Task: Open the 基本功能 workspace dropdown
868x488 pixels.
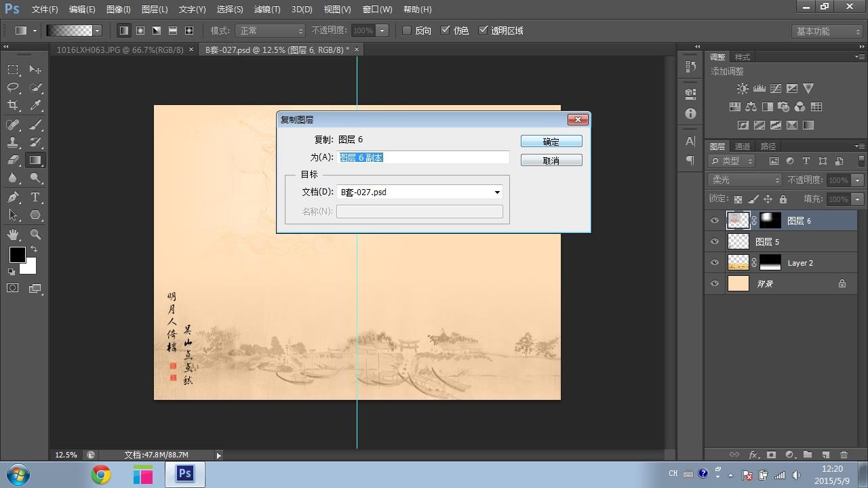Action: tap(827, 31)
